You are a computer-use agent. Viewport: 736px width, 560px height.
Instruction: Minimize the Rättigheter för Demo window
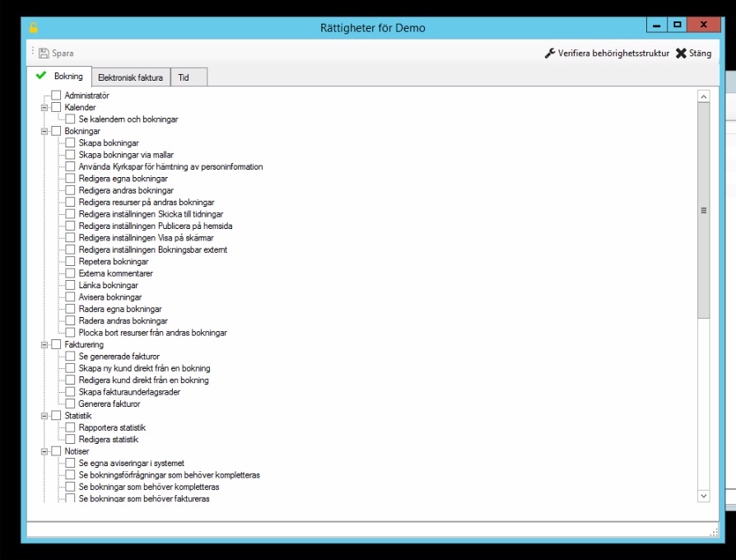point(657,25)
